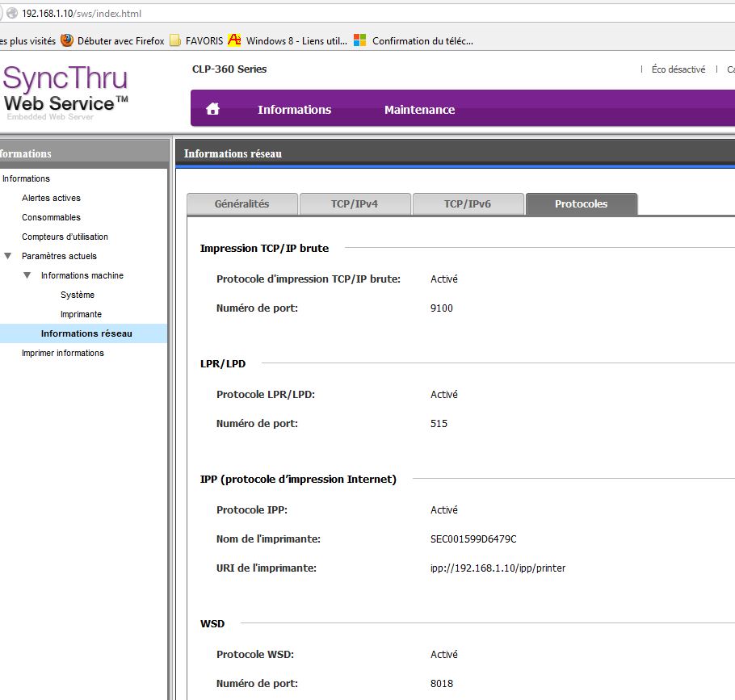735x700 pixels.
Task: Open the FAVORIS bookmark folder
Action: [196, 40]
